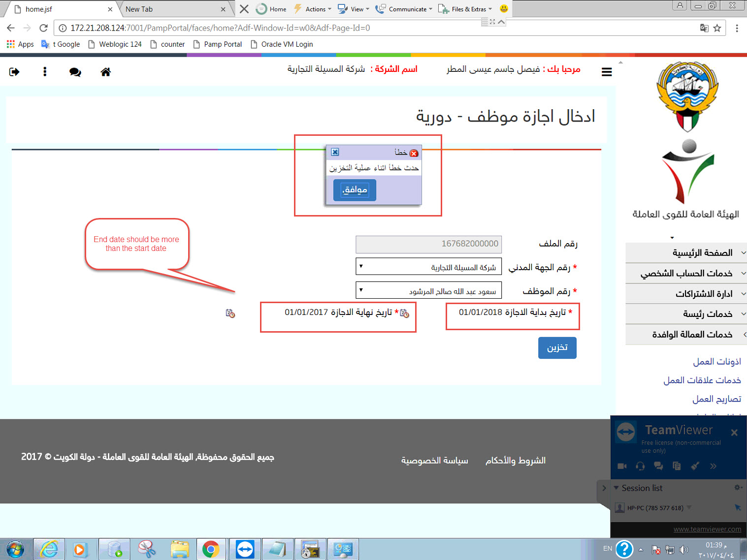Open the headset audio icon in TeamViewer panel
The height and width of the screenshot is (560, 747).
coord(640,466)
